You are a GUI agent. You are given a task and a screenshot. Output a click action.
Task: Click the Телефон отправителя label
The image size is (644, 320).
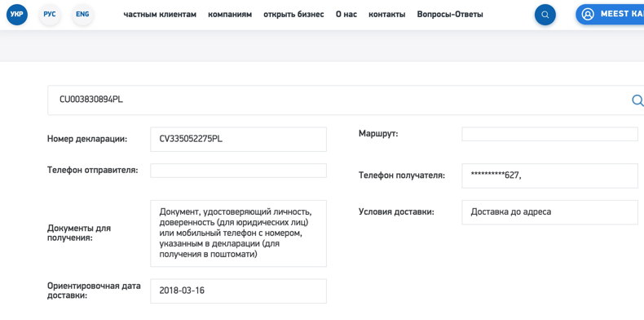pos(92,170)
